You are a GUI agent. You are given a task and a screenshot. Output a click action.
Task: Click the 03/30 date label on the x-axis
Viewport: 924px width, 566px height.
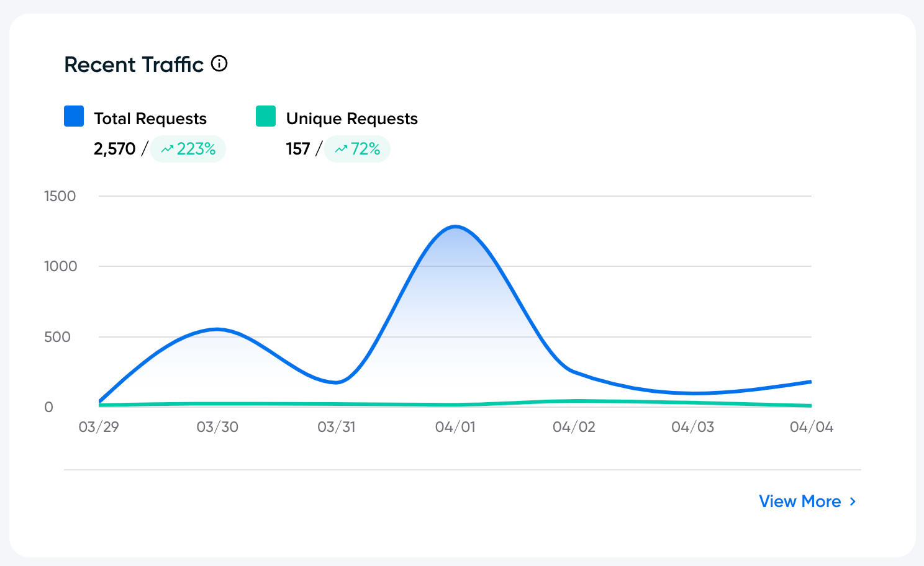coord(217,427)
